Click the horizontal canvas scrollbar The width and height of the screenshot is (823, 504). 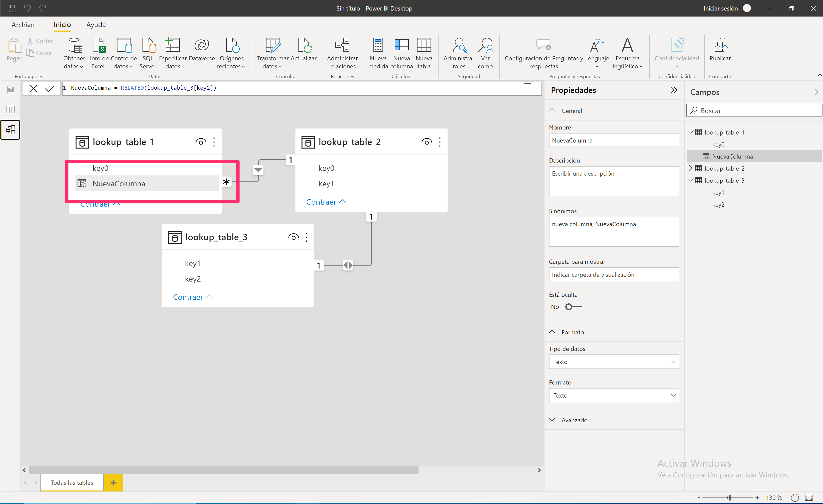coord(223,470)
